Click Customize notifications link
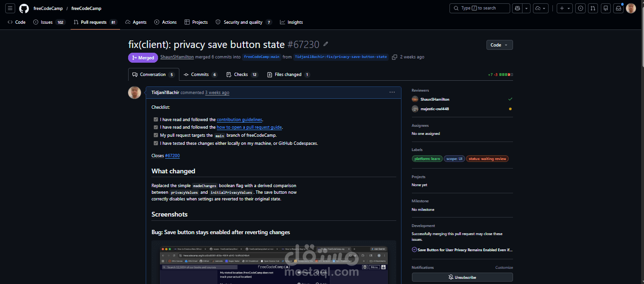This screenshot has height=284, width=644. tap(504, 267)
